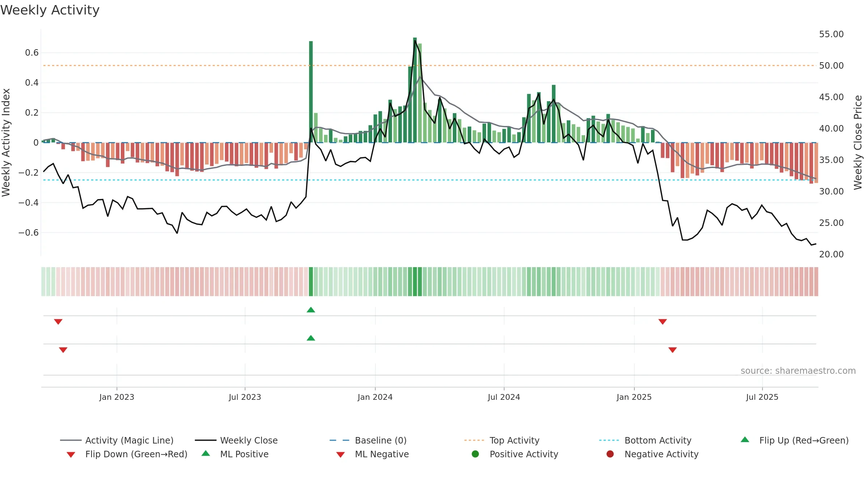The width and height of the screenshot is (868, 488).
Task: Click the Weekly Activity chart title
Action: pos(50,10)
